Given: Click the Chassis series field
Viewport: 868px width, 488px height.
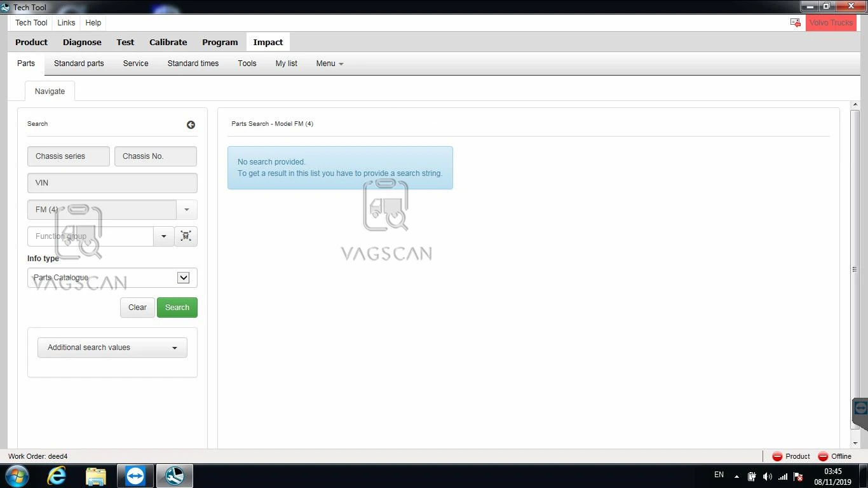Looking at the screenshot, I should coord(69,156).
